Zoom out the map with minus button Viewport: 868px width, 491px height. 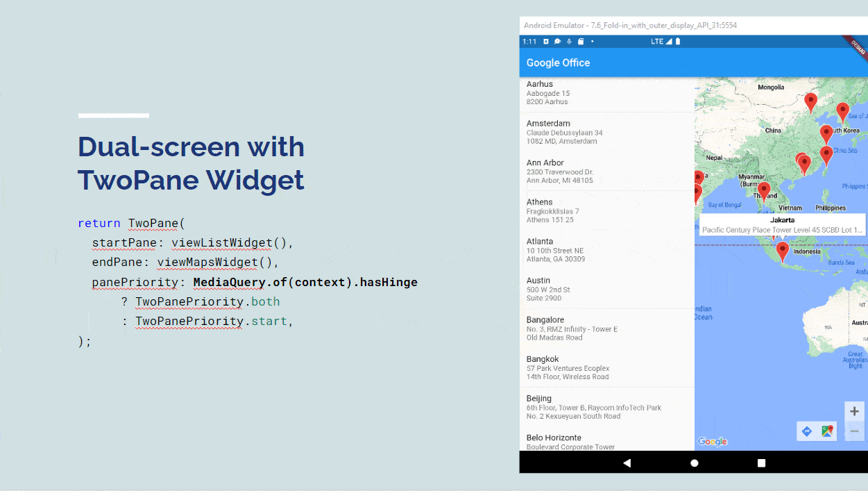pos(854,431)
